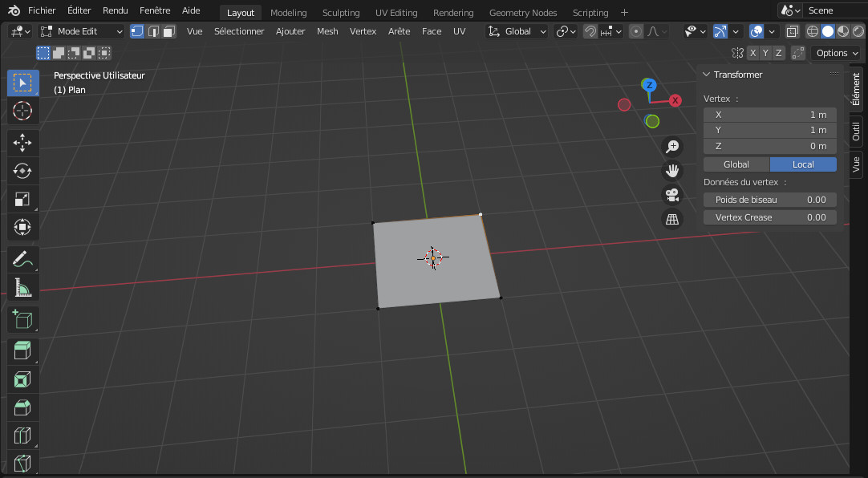Select the 3D Cursor tool
The height and width of the screenshot is (478, 868).
pos(22,111)
